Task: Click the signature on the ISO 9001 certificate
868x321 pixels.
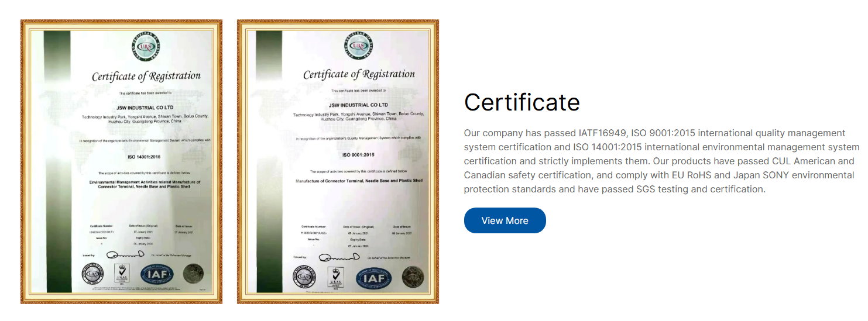Action: 339,257
